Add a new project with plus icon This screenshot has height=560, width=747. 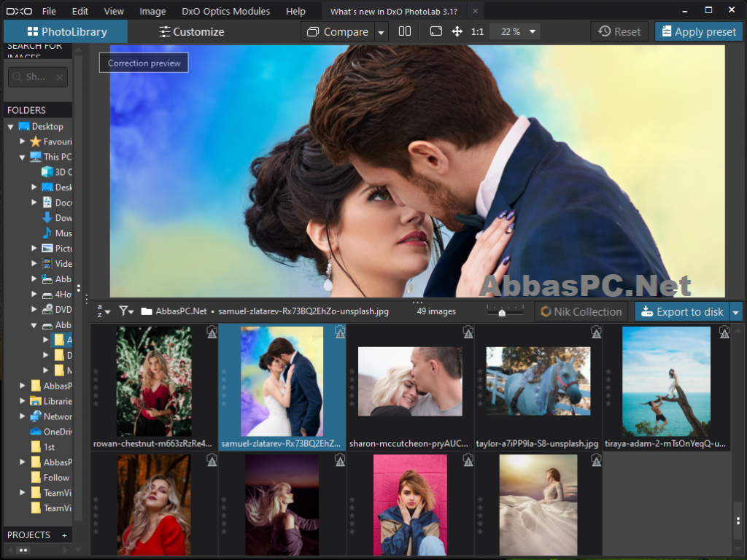click(x=64, y=535)
